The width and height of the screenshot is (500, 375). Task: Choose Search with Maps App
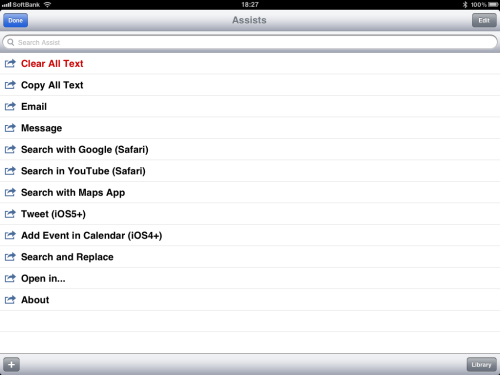point(250,192)
